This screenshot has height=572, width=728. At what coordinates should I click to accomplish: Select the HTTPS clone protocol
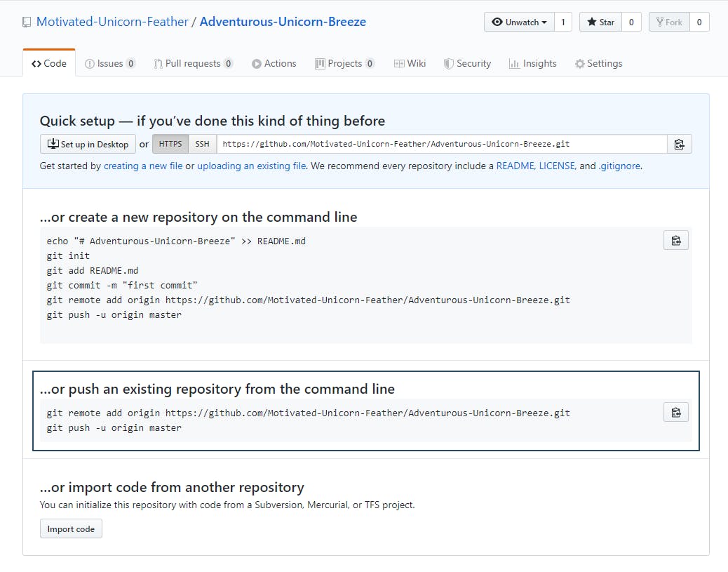[x=170, y=144]
